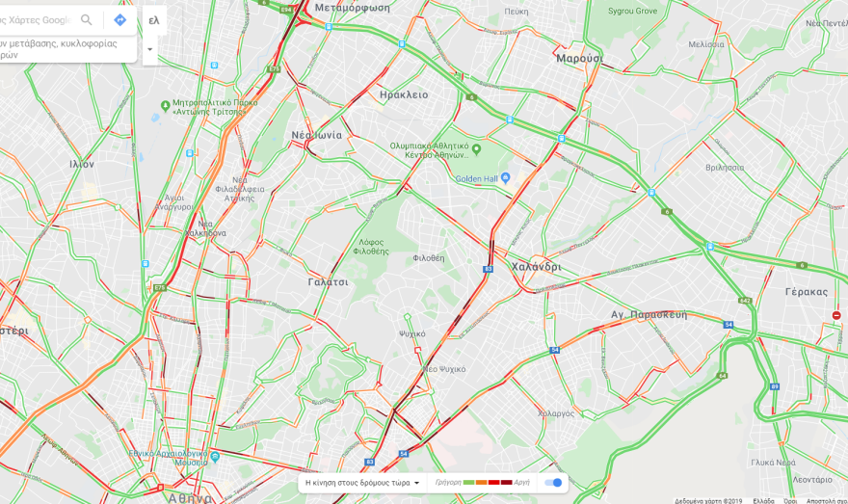Switch language with the ελ button
The height and width of the screenshot is (504, 848).
point(154,20)
